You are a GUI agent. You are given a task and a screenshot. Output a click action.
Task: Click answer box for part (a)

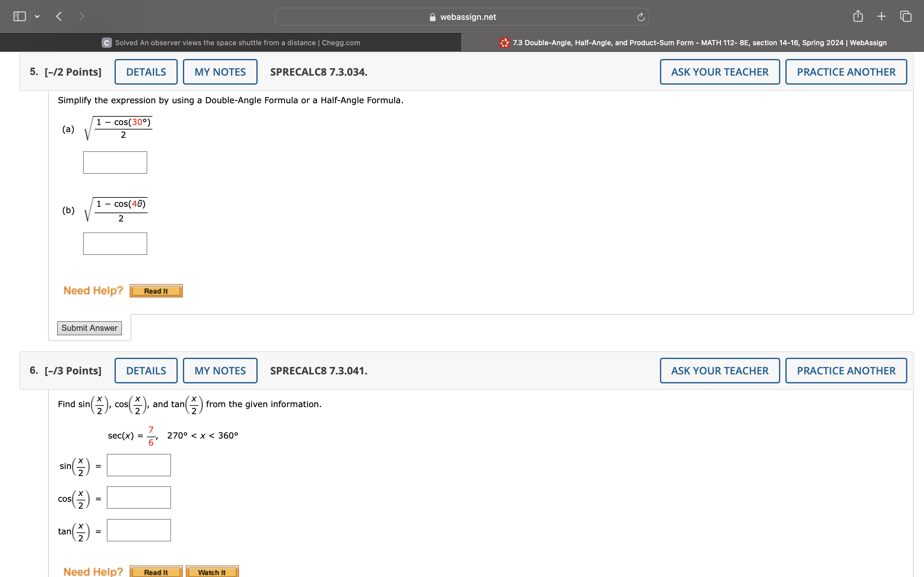pyautogui.click(x=115, y=163)
